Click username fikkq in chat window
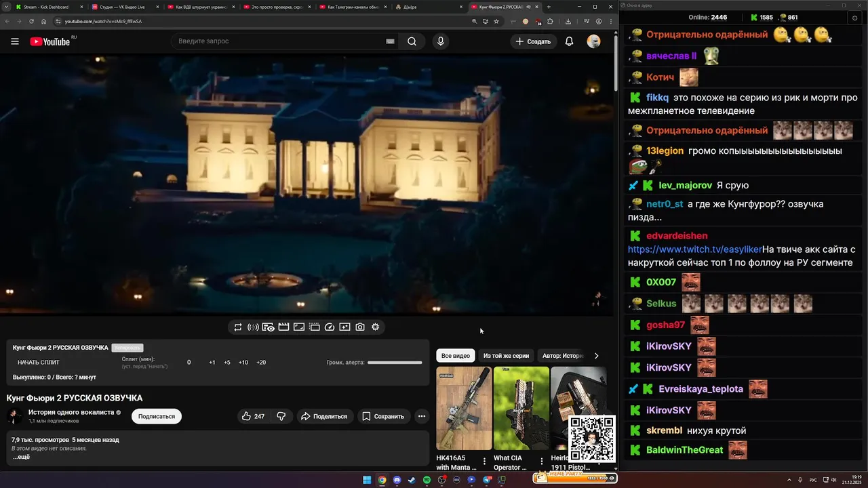Image resolution: width=868 pixels, height=488 pixels. point(657,98)
